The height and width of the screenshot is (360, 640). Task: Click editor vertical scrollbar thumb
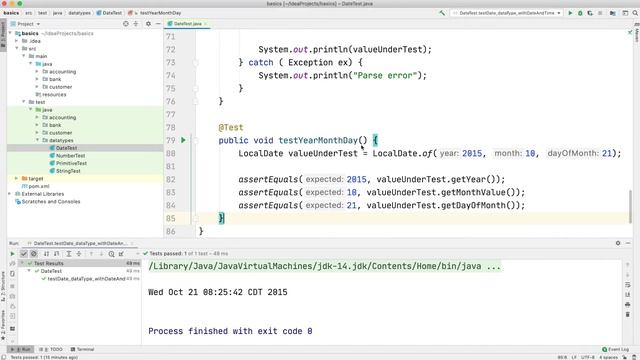630,206
